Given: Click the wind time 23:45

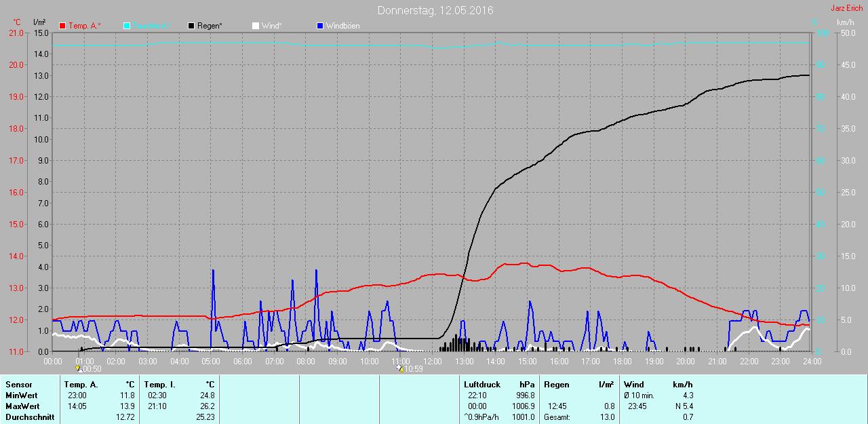Looking at the screenshot, I should click(637, 406).
